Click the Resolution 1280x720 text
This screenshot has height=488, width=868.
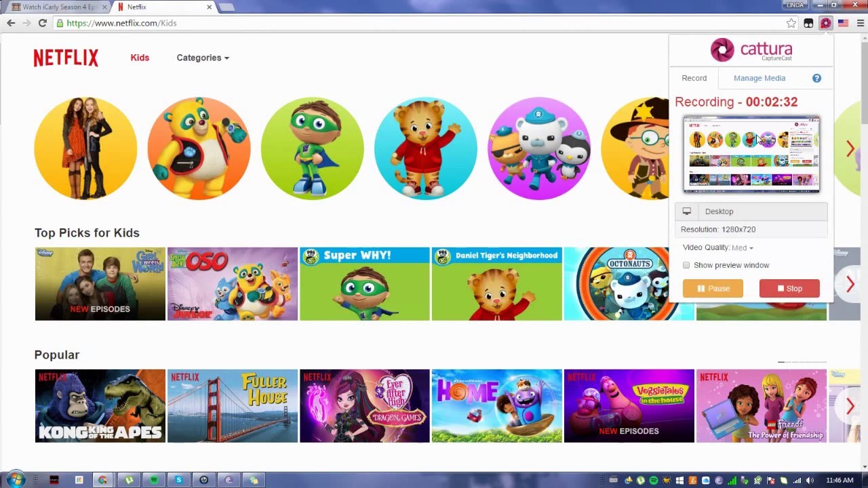(x=718, y=229)
